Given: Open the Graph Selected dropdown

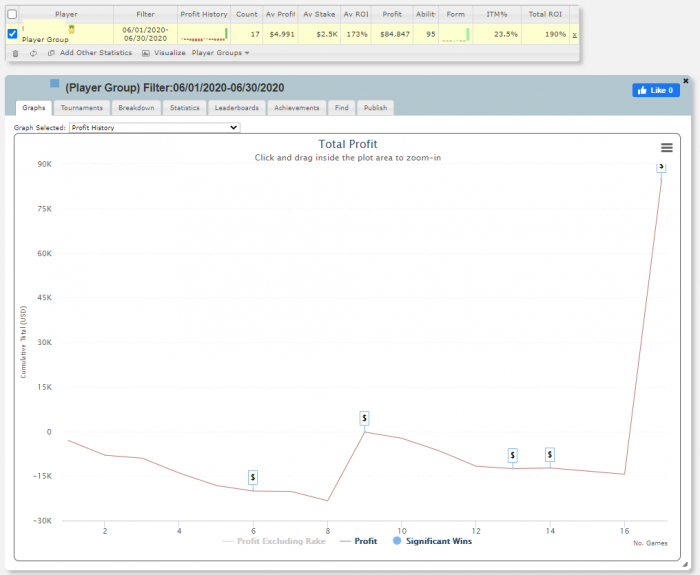Looking at the screenshot, I should tap(154, 128).
